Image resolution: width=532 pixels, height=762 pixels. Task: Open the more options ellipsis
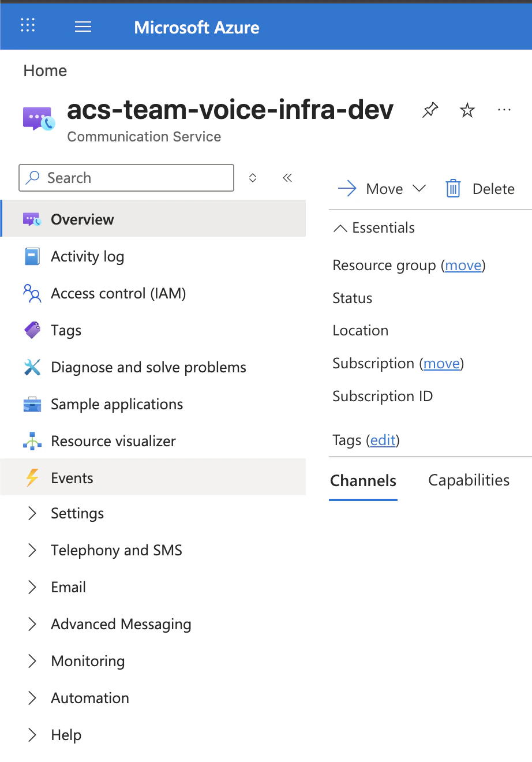[504, 110]
